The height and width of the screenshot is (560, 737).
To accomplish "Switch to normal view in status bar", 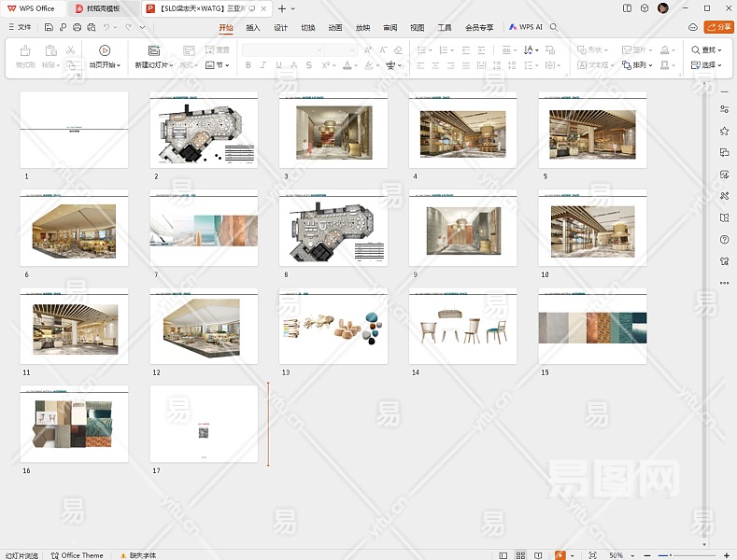I will click(504, 555).
